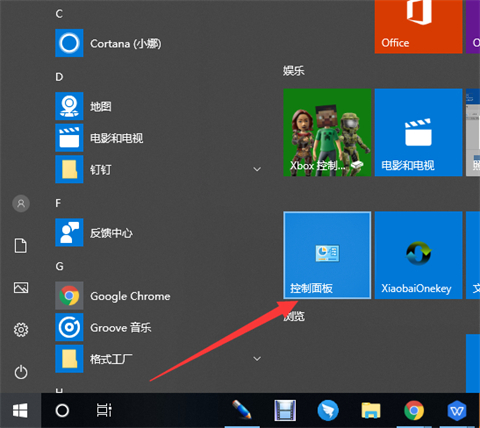Viewport: 480px width, 428px height.
Task: Open Settings gear in left rail
Action: click(21, 330)
